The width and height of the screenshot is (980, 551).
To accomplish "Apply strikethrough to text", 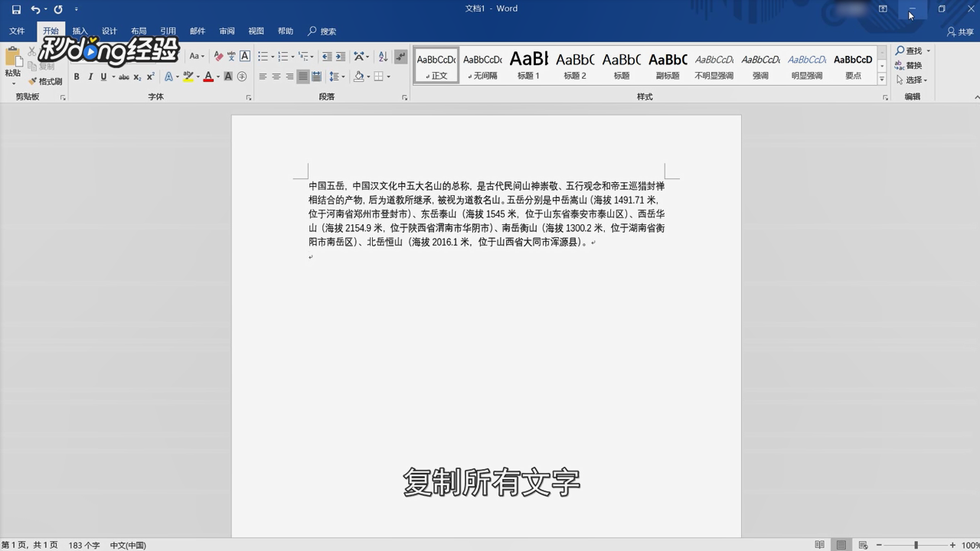I will [124, 77].
